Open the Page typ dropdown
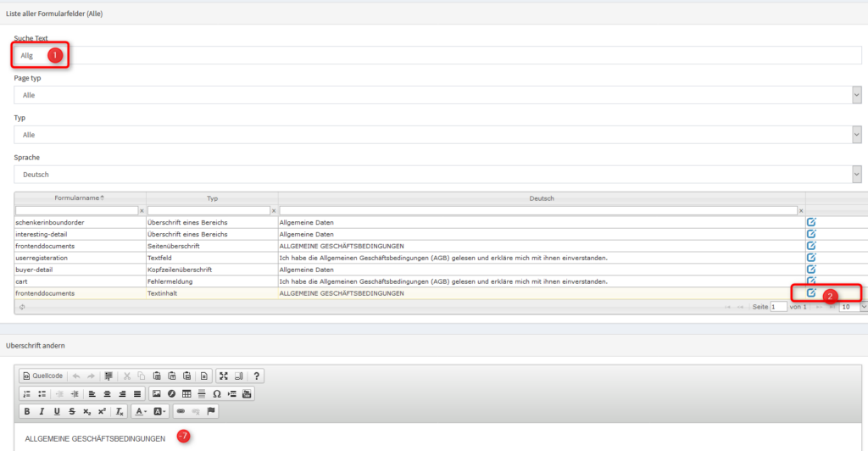 (x=437, y=95)
